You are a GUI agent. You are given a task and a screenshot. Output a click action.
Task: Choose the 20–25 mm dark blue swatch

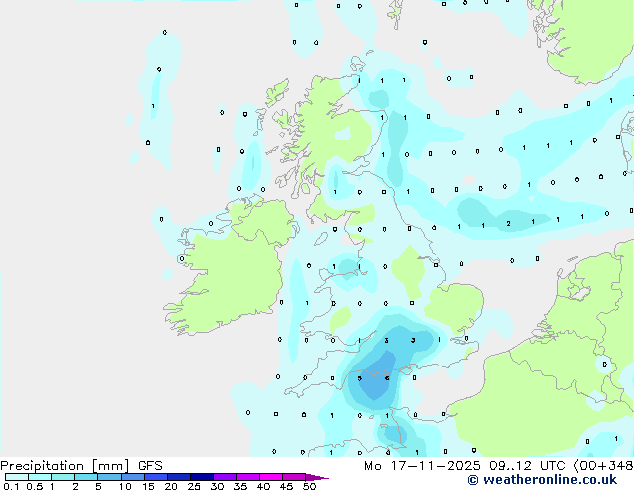pyautogui.click(x=179, y=477)
